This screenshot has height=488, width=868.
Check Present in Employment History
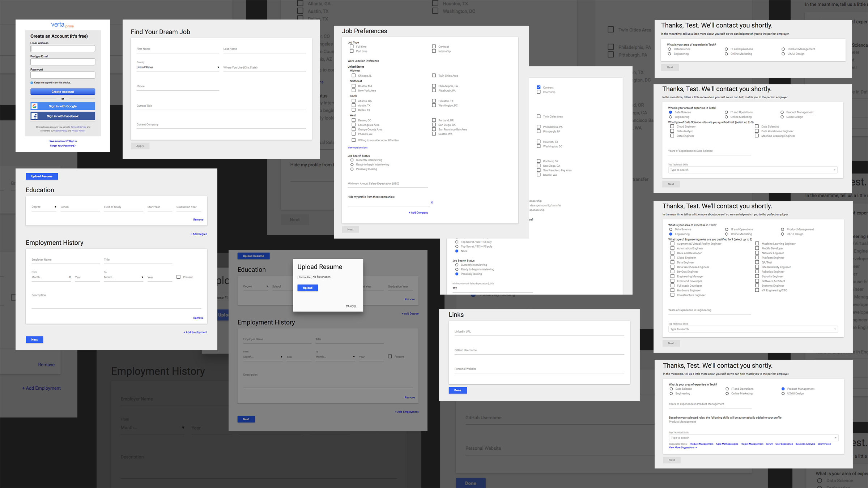(178, 277)
